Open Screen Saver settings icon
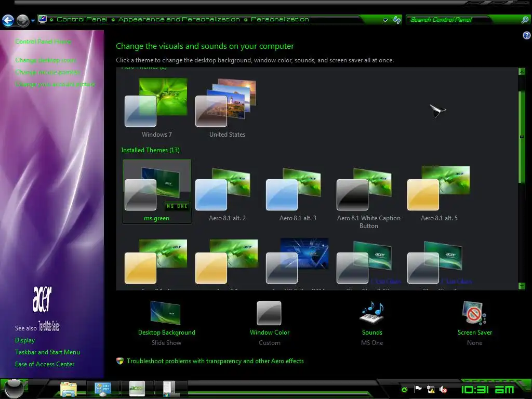The width and height of the screenshot is (532, 399). 474,313
